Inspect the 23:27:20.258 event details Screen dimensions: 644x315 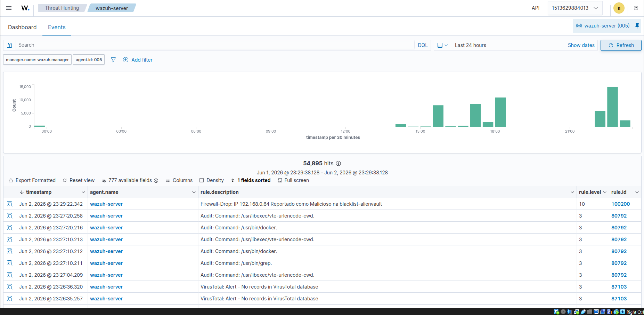coord(10,216)
